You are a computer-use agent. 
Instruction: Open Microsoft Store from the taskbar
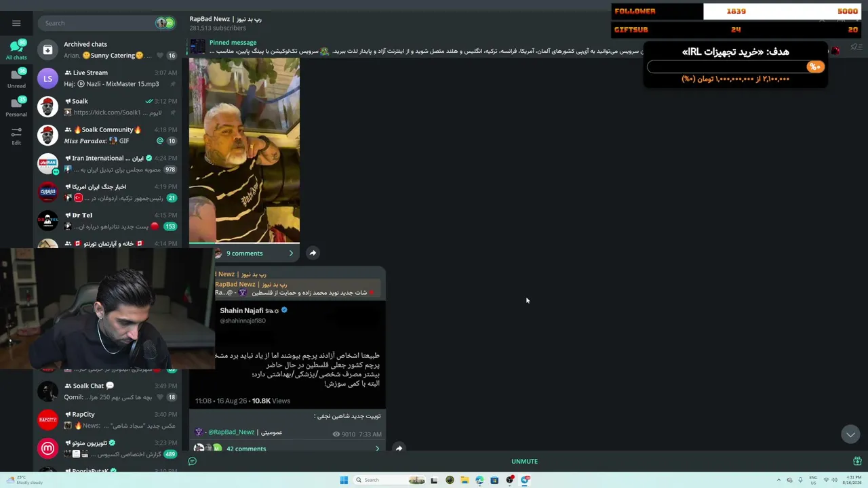(494, 480)
